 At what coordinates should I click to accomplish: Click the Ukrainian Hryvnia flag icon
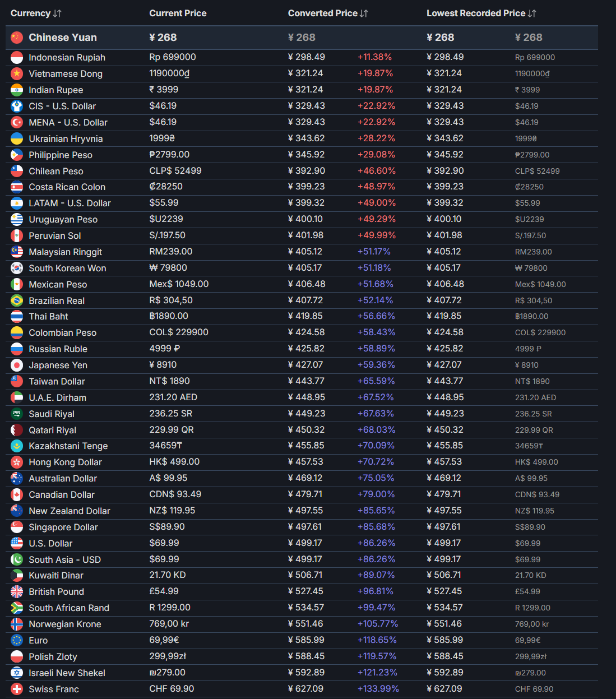click(x=17, y=138)
